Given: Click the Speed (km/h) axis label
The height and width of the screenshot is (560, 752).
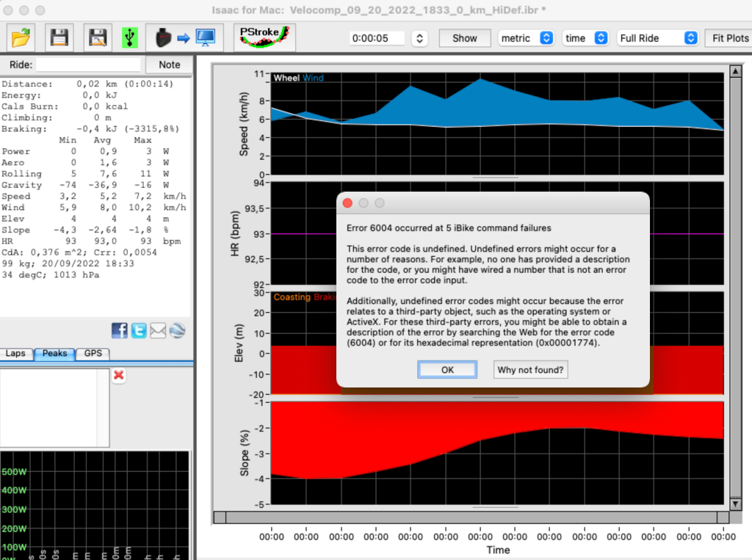Looking at the screenshot, I should (x=244, y=124).
